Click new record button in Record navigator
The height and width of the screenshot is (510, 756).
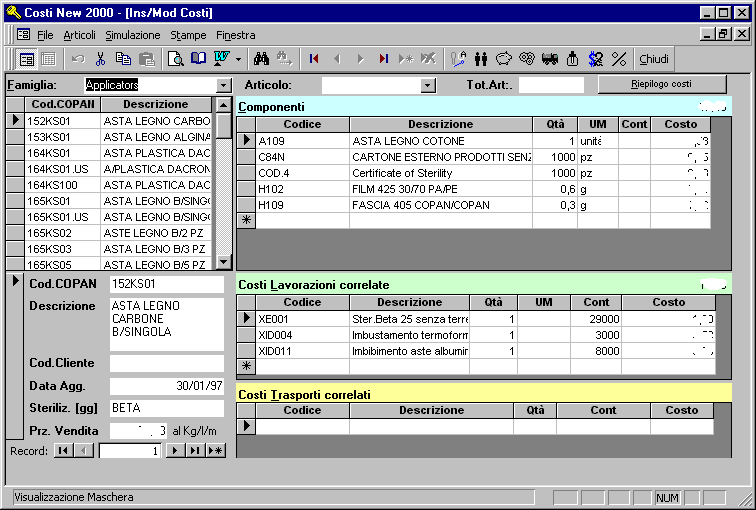(216, 451)
